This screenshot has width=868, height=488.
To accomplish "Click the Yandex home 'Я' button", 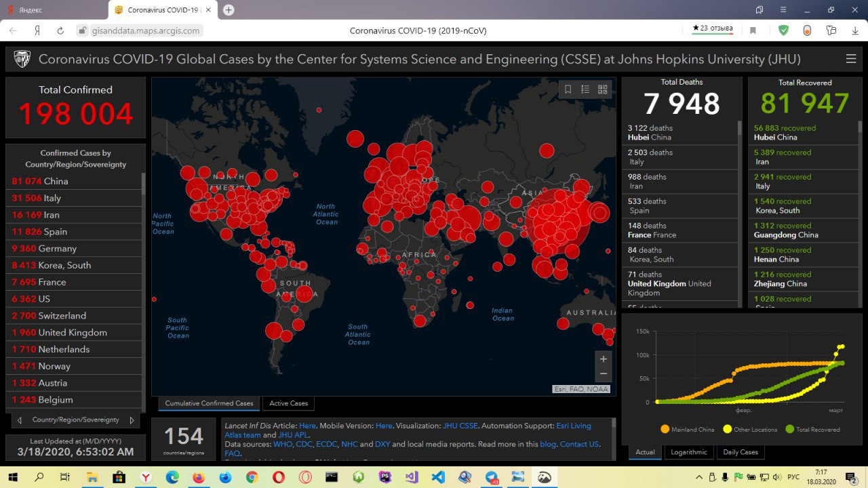I will tap(37, 30).
